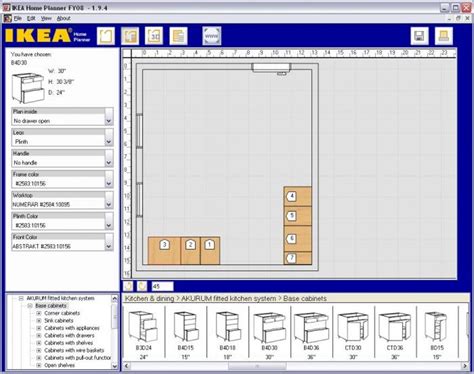
Task: Click the www globe icon
Action: pyautogui.click(x=212, y=36)
